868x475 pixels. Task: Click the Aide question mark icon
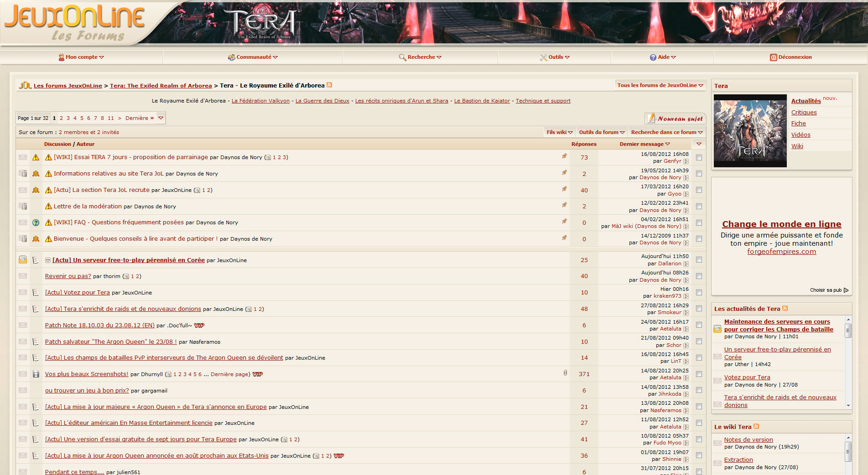coord(653,57)
